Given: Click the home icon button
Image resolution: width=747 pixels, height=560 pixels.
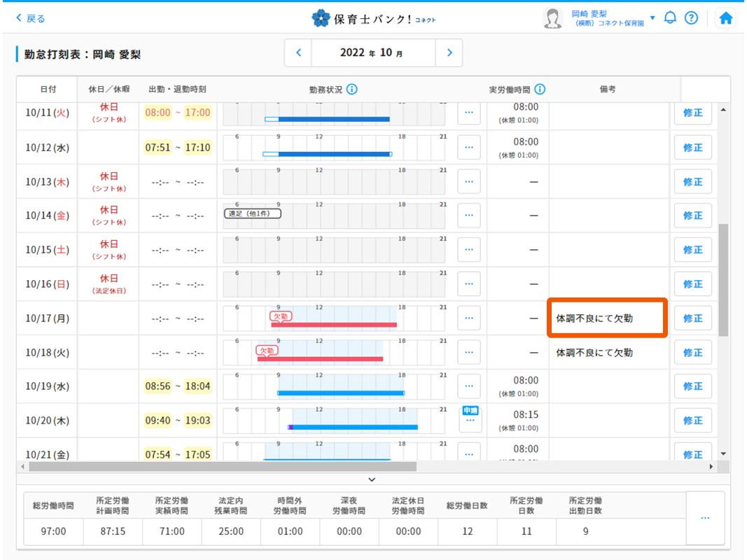Looking at the screenshot, I should [x=726, y=19].
